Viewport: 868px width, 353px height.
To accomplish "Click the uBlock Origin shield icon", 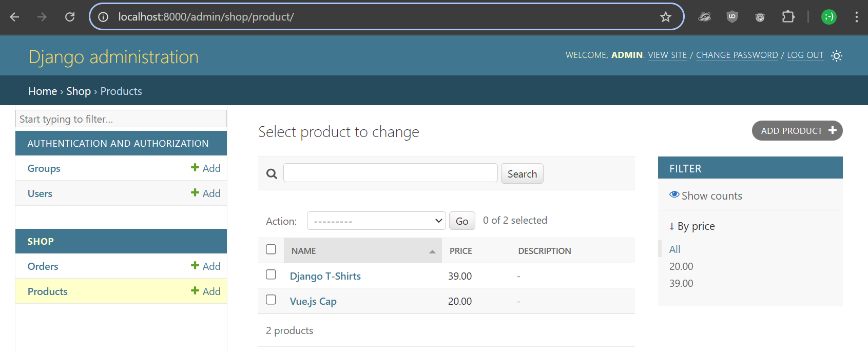I will [x=732, y=17].
